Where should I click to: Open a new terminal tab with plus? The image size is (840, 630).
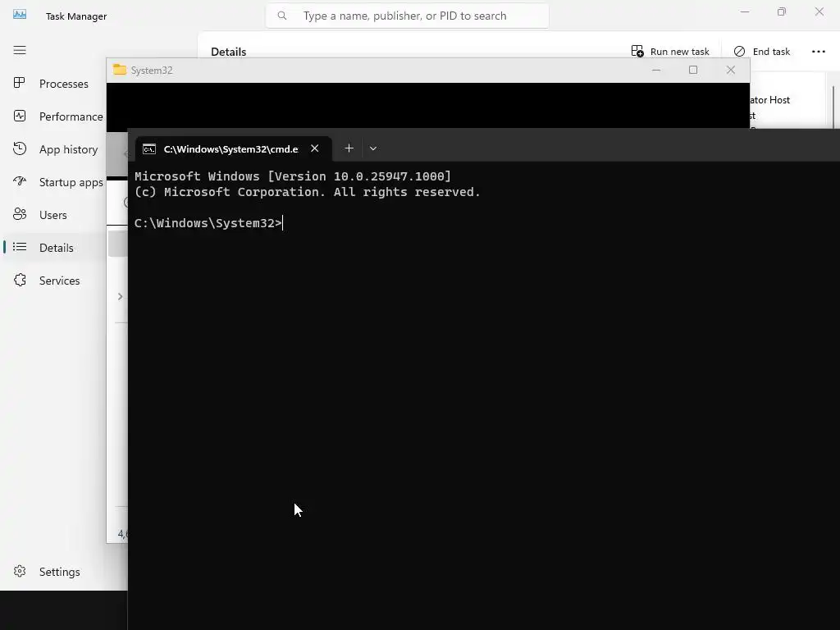coord(349,148)
